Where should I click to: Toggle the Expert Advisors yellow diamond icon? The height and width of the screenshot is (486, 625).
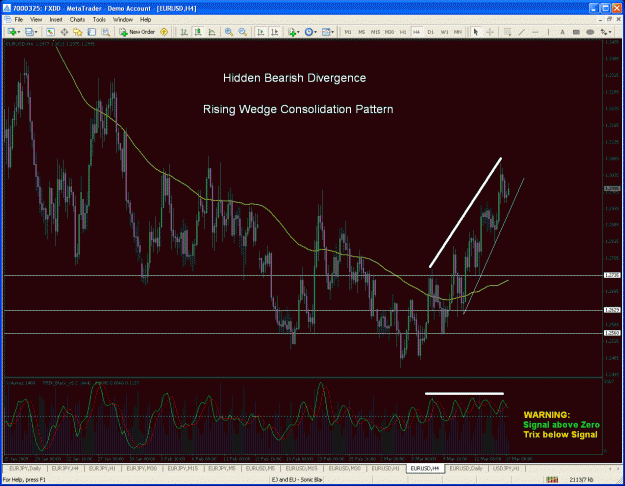[164, 32]
